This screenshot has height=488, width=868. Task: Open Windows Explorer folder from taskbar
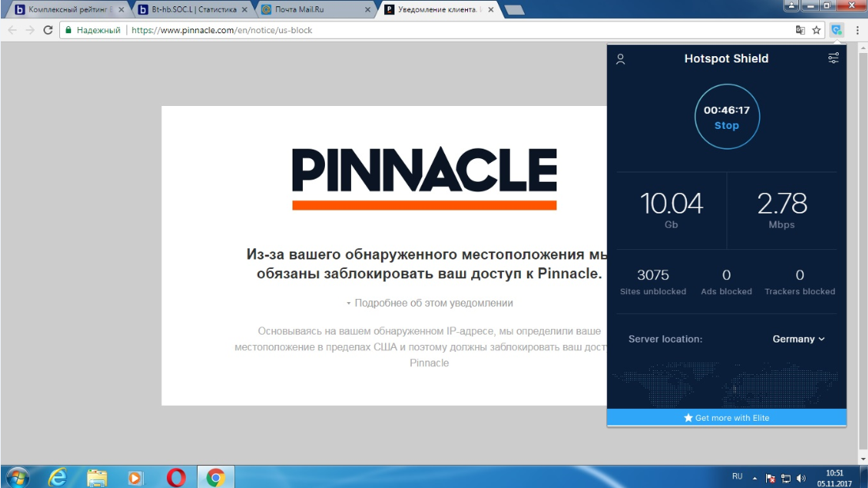point(97,478)
